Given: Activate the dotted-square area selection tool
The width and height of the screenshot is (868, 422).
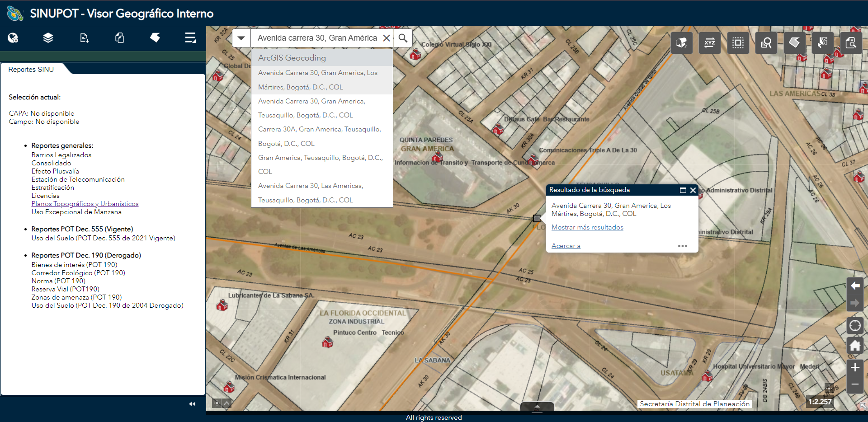Looking at the screenshot, I should tap(738, 43).
